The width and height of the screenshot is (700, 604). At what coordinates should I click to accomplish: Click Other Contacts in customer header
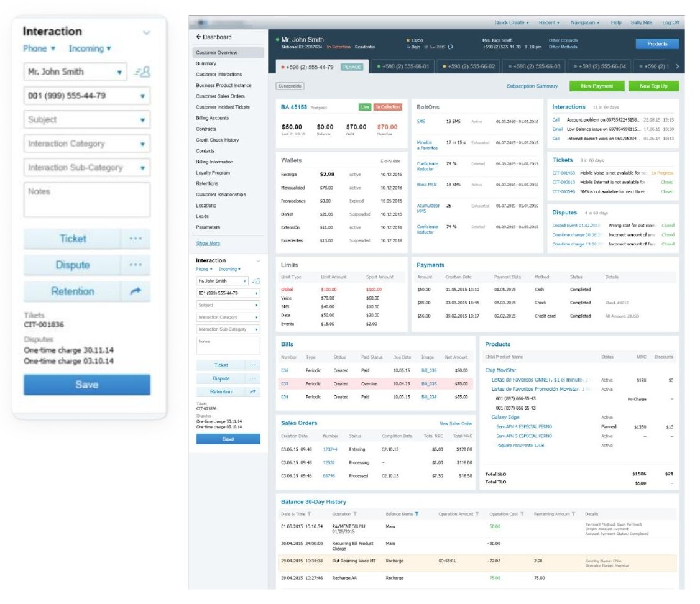pos(563,40)
